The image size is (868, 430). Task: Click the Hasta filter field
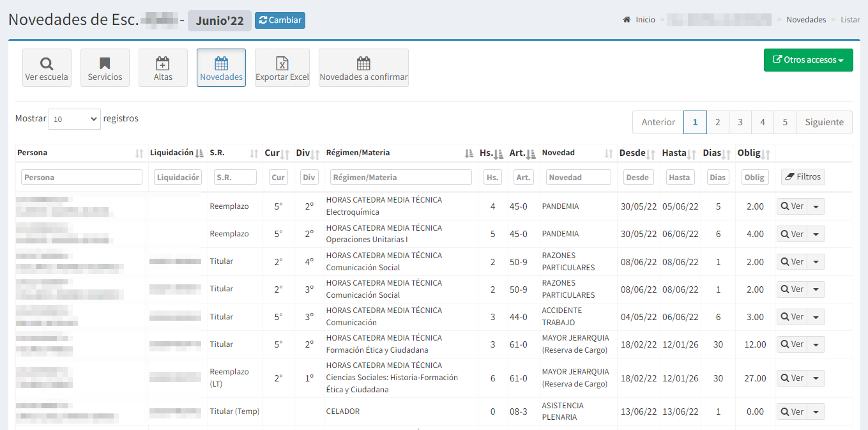(680, 177)
